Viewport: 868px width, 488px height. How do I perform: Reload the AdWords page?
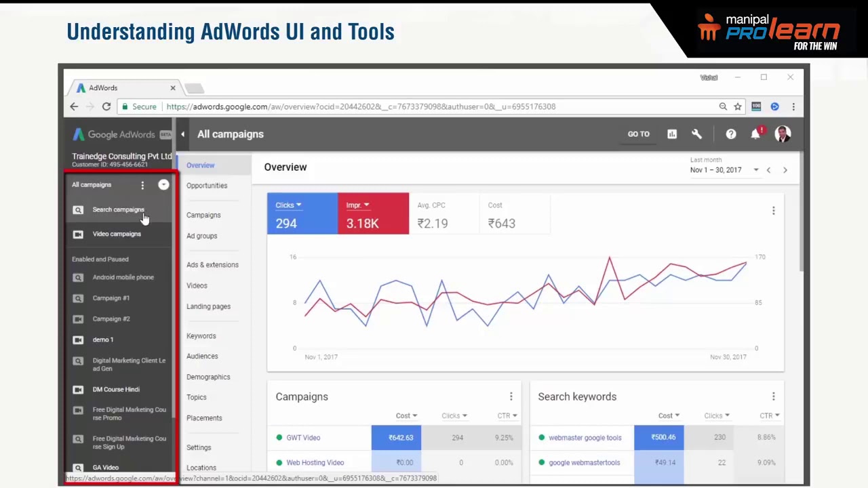point(106,106)
